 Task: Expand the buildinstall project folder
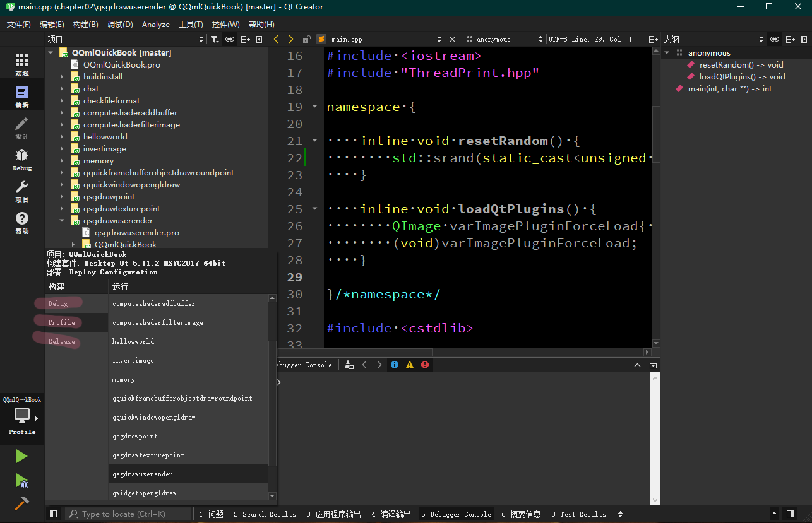click(62, 77)
